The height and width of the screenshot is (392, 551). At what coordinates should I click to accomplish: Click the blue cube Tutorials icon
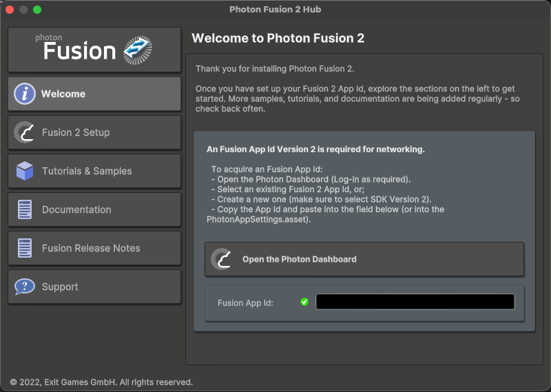tap(25, 171)
